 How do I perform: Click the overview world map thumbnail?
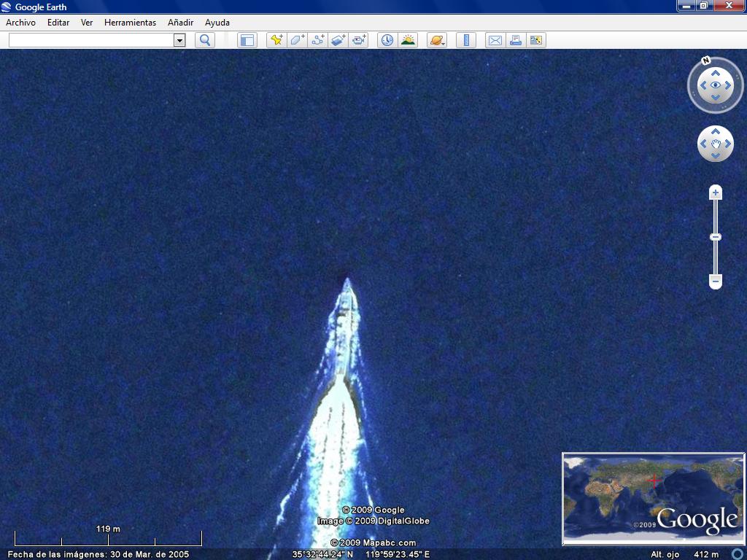[x=653, y=499]
